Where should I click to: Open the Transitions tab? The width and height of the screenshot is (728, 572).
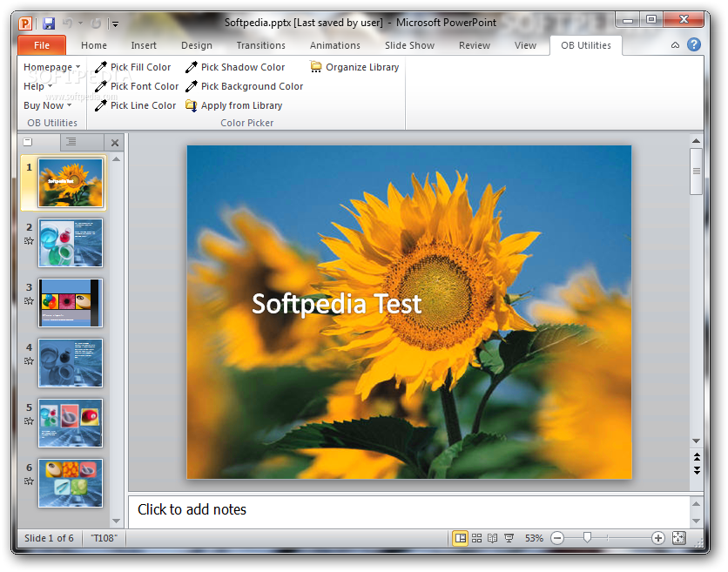[260, 45]
